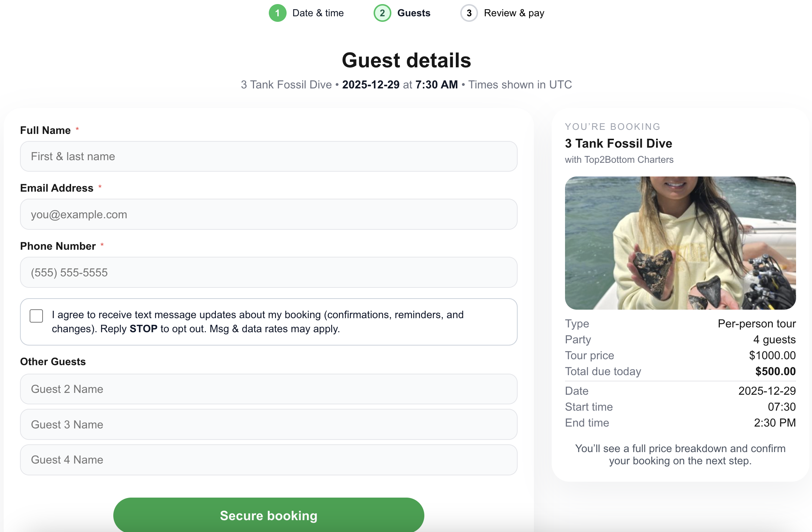The image size is (812, 532).
Task: Select the Guest 3 Name field
Action: pyautogui.click(x=268, y=425)
